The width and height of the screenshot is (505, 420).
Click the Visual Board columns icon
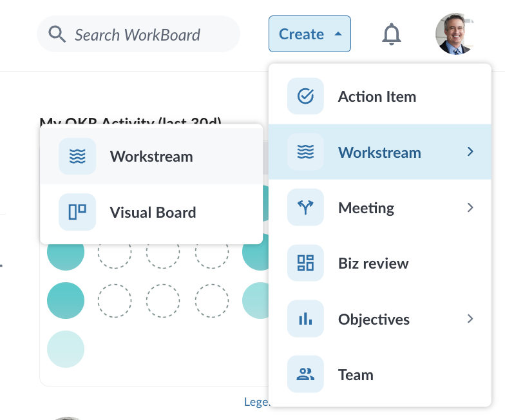[77, 212]
